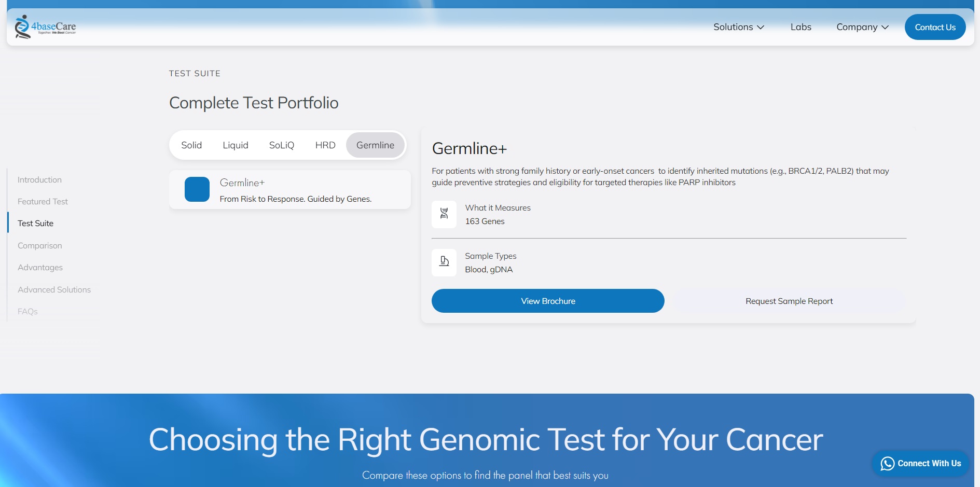Image resolution: width=980 pixels, height=487 pixels.
Task: Expand the Company dropdown menu
Action: coord(862,27)
